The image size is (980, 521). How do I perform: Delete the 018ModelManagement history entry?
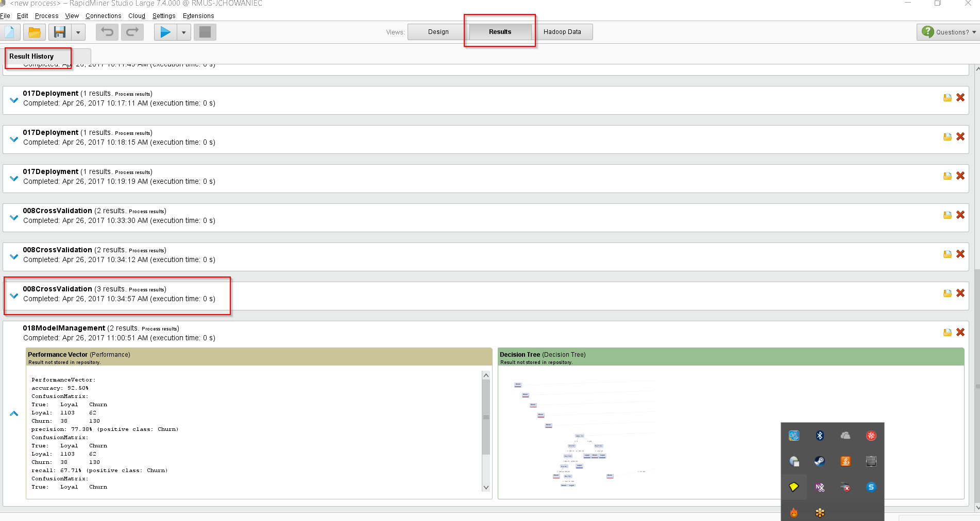(960, 333)
